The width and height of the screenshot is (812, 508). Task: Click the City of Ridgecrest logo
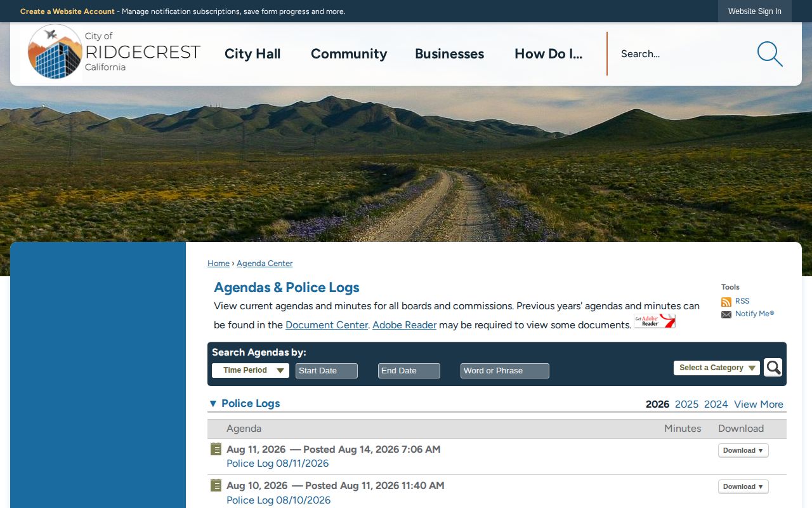[x=114, y=52]
